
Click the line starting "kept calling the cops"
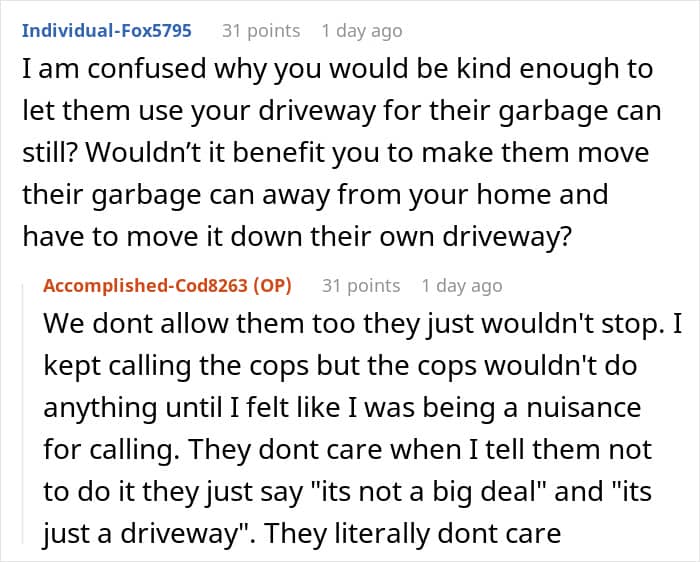[x=340, y=367]
